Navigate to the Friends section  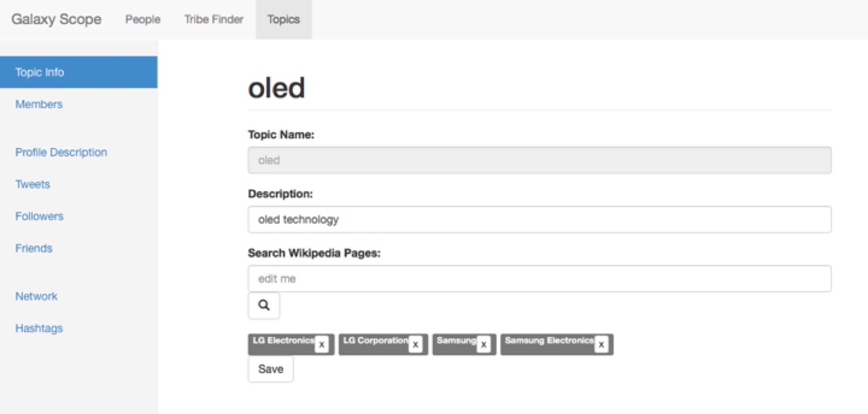pos(34,248)
